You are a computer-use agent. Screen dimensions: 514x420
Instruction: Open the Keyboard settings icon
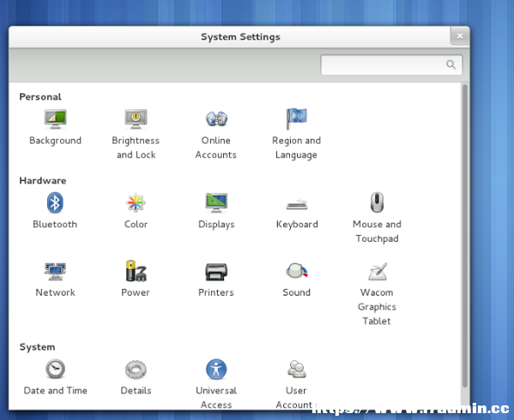coord(297,204)
